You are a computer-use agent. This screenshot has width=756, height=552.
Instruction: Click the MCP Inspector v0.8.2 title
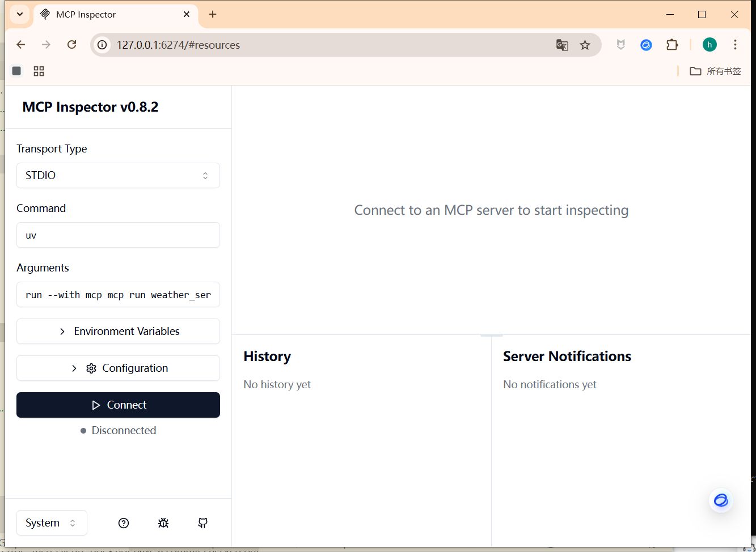tap(91, 107)
